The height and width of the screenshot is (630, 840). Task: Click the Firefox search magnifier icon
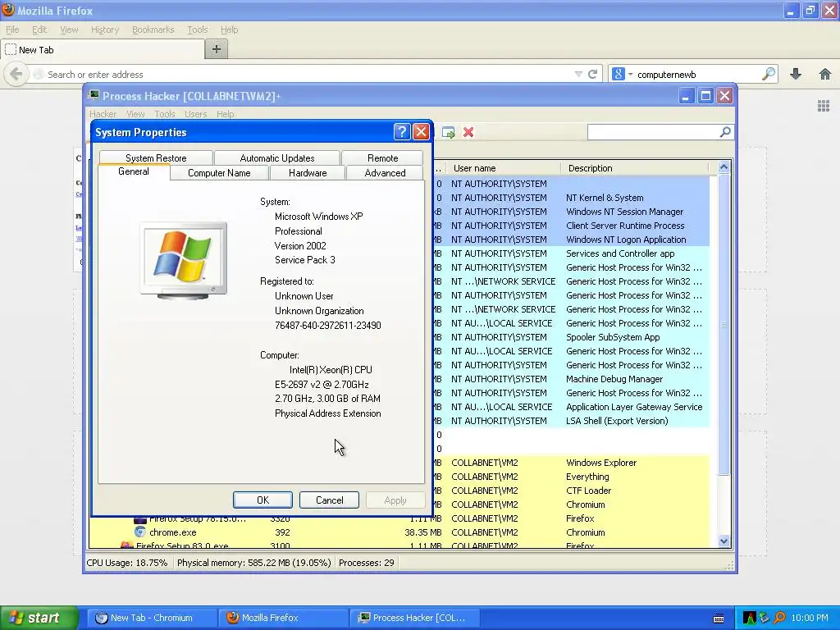pyautogui.click(x=769, y=74)
